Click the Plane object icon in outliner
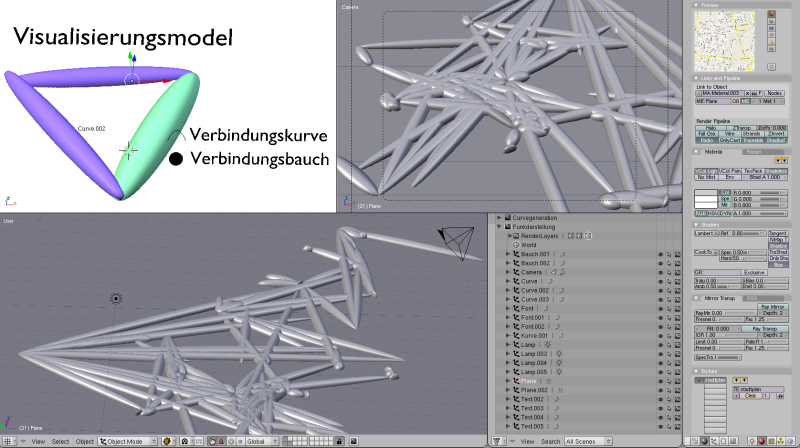The width and height of the screenshot is (800, 448). [x=518, y=381]
